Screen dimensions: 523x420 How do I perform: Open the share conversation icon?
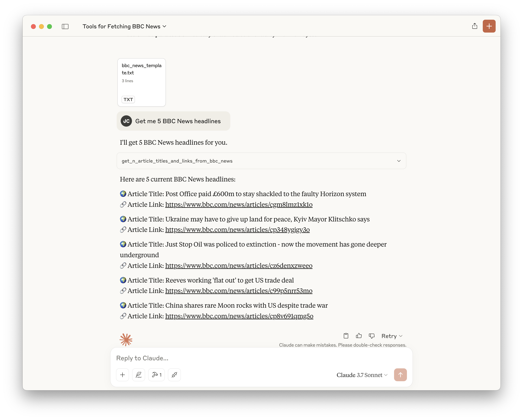[x=475, y=26]
